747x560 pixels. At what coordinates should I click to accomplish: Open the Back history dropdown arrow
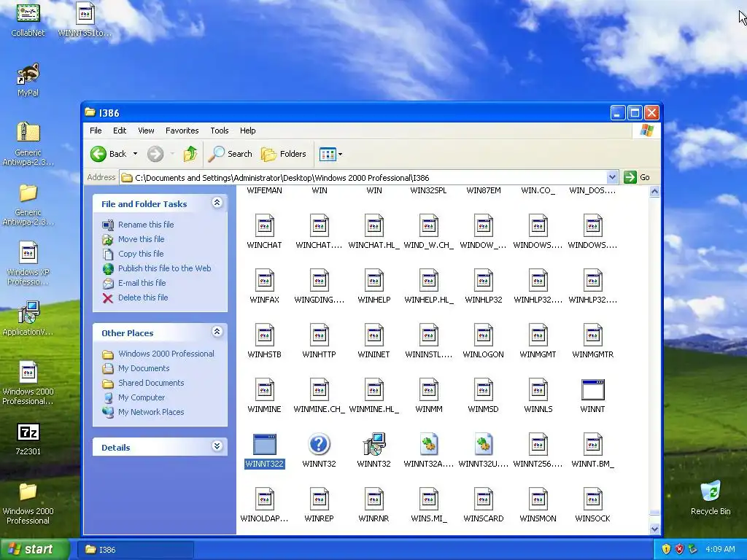coord(135,154)
